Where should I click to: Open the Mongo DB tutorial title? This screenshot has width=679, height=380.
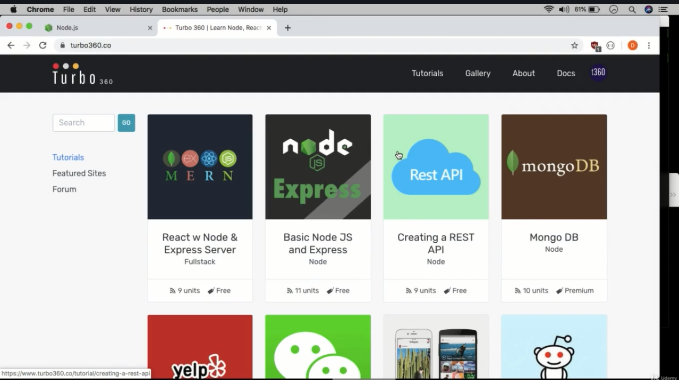click(554, 238)
